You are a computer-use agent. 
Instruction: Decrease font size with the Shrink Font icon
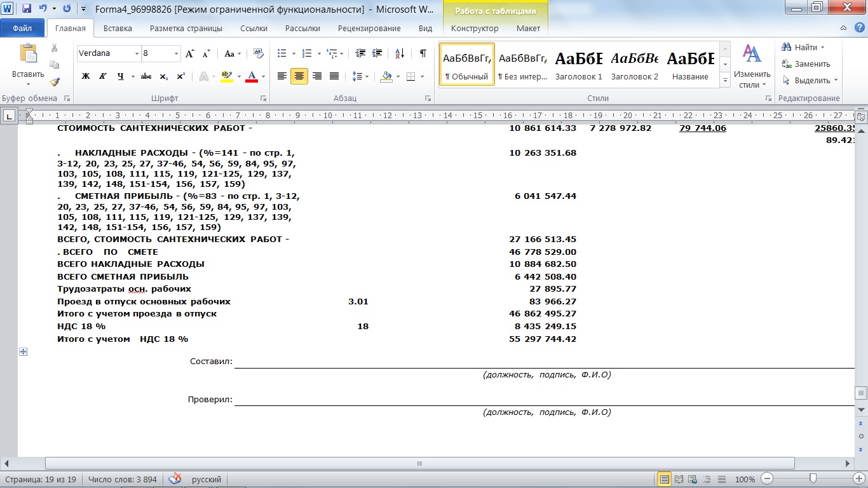[207, 53]
